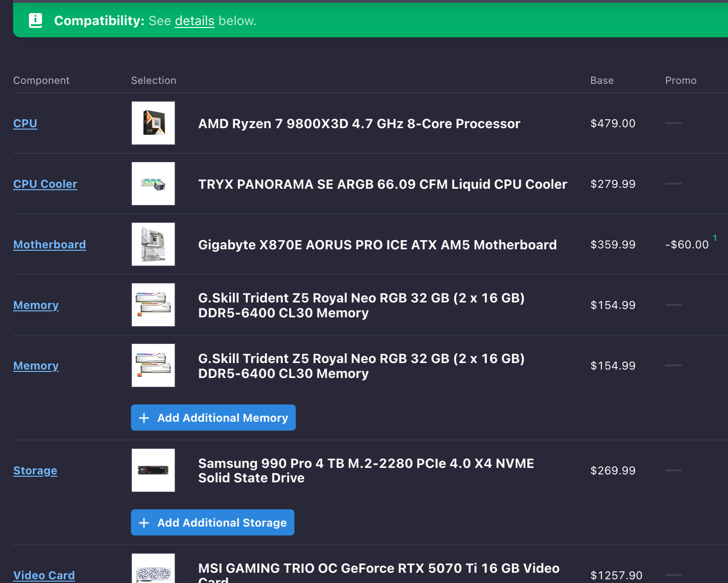Open TRYX PANORAMA SE ARGB cooler name
The width and height of the screenshot is (728, 583).
point(382,184)
